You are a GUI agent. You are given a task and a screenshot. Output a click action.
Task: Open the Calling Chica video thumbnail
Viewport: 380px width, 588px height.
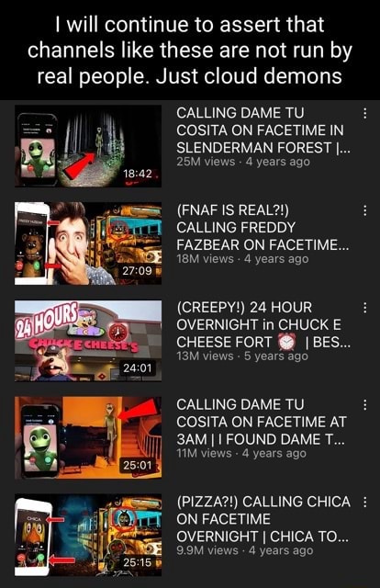pos(88,535)
